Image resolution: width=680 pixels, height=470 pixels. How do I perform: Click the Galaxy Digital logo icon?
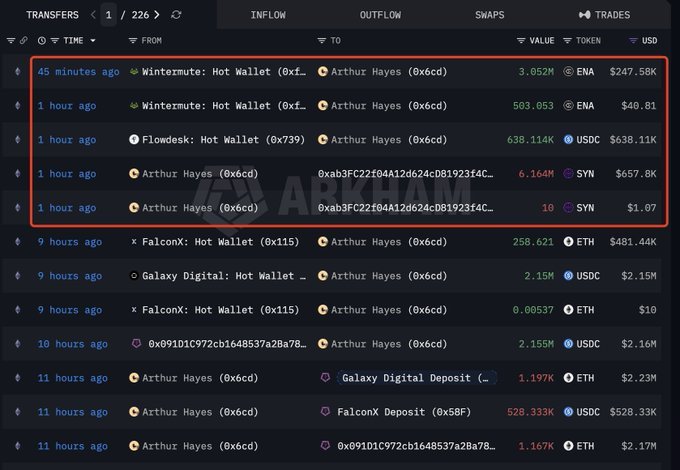pos(134,276)
